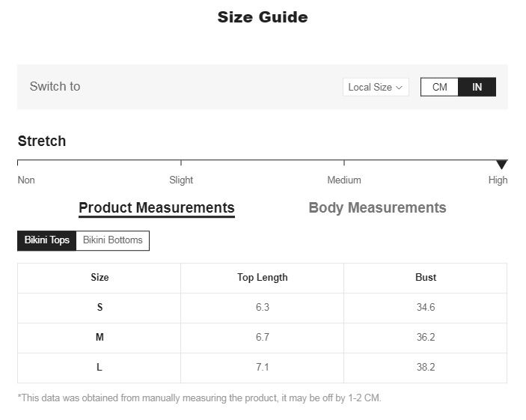
Task: Click the Local Size chevron arrow
Action: (x=400, y=88)
